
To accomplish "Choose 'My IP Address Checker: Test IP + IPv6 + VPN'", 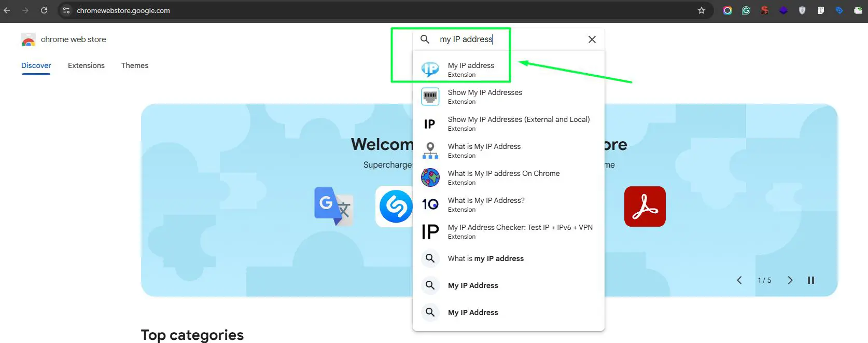I will (508, 231).
